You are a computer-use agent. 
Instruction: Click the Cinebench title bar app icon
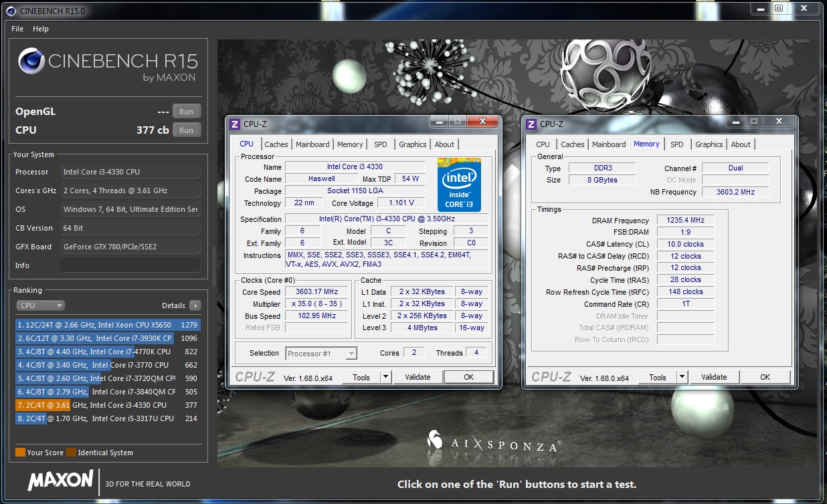(x=11, y=11)
